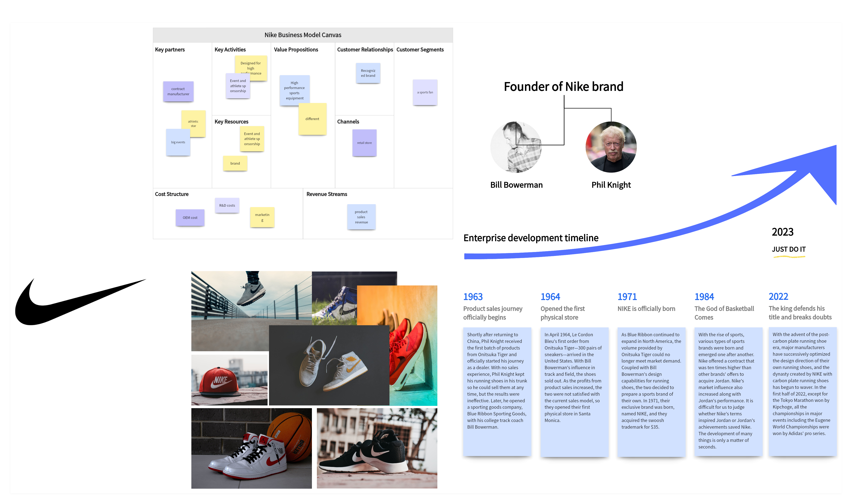The height and width of the screenshot is (504, 852).
Task: Select the 1964 description card
Action: (x=575, y=392)
